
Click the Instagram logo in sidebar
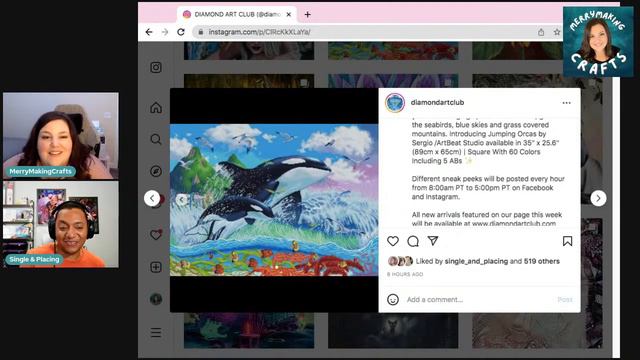156,67
